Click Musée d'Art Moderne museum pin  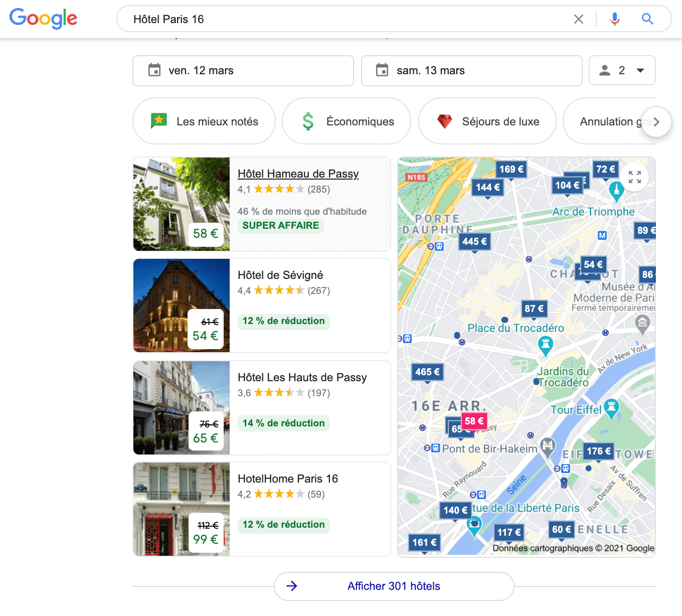(x=642, y=324)
